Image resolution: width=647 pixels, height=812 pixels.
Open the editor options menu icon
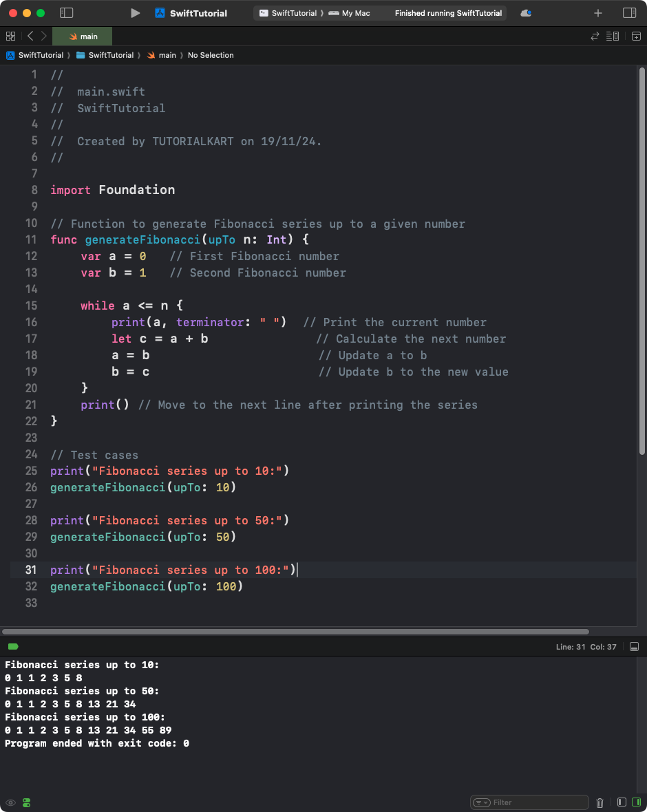coord(612,36)
